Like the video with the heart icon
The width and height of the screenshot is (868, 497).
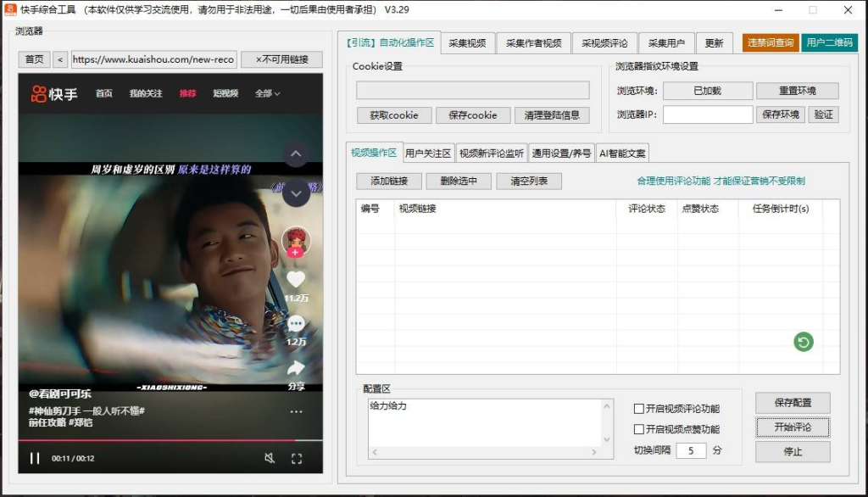pos(298,278)
